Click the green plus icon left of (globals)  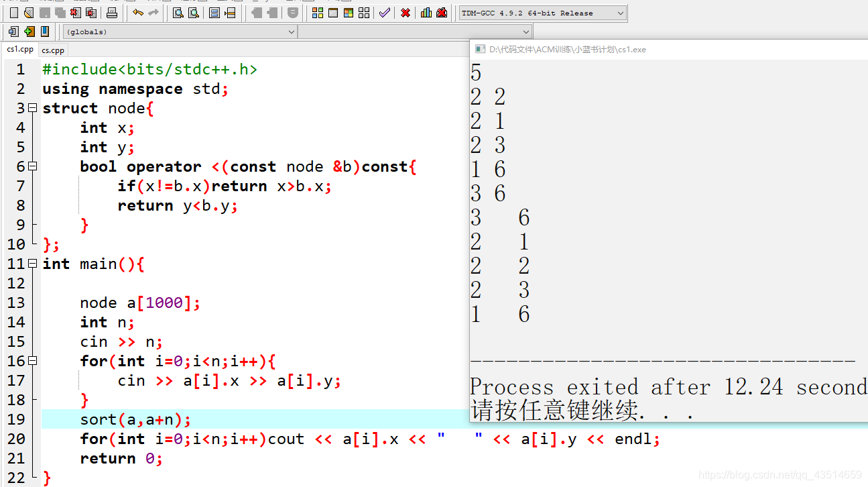tap(29, 32)
